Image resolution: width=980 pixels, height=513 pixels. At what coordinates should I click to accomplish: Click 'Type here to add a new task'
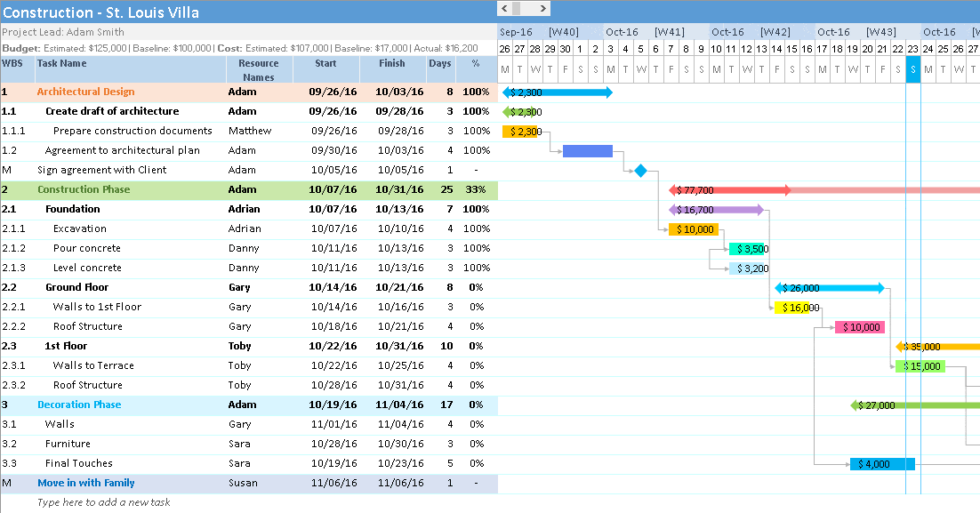coord(103,502)
